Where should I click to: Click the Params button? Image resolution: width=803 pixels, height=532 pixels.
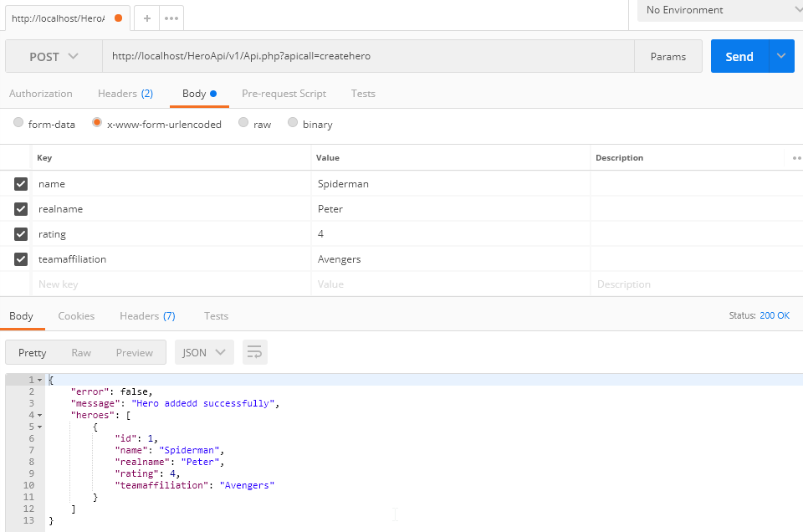click(668, 57)
